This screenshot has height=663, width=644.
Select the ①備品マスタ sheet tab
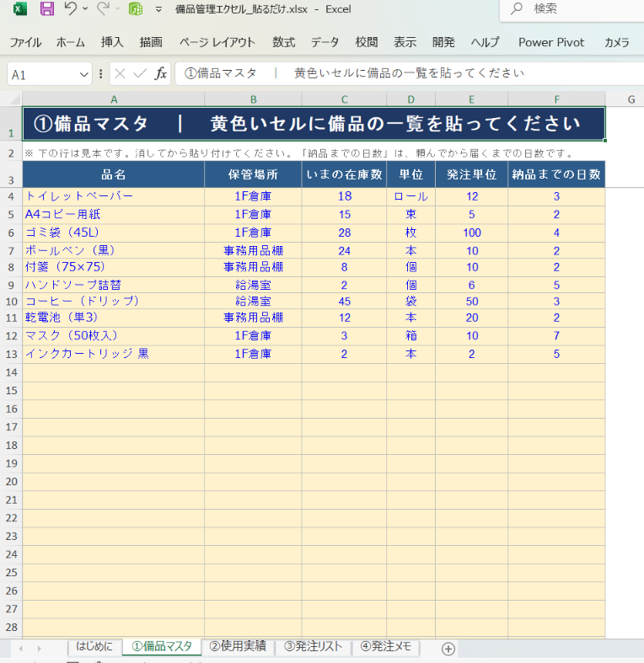coord(162,646)
